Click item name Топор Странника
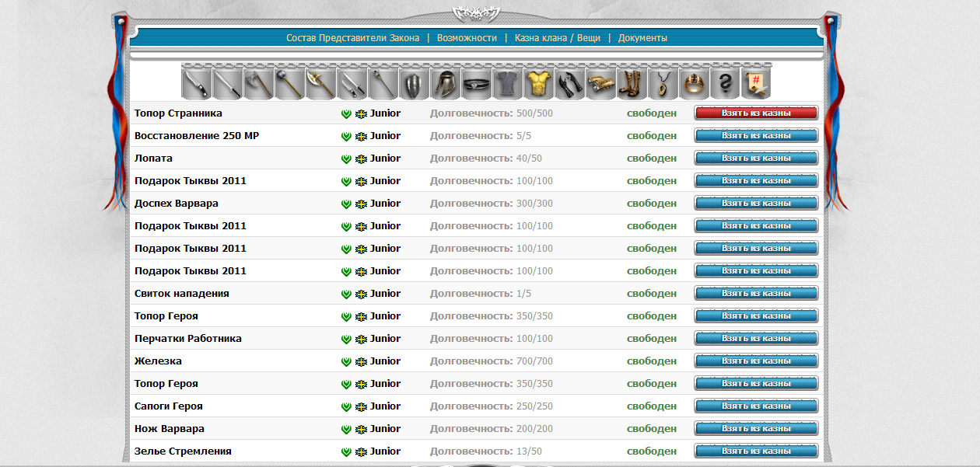 click(x=178, y=113)
